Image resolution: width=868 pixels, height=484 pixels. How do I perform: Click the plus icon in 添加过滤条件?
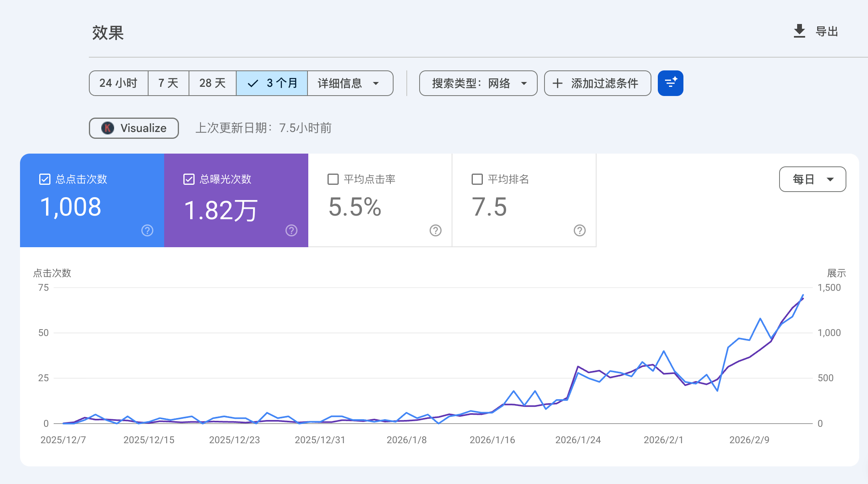557,83
